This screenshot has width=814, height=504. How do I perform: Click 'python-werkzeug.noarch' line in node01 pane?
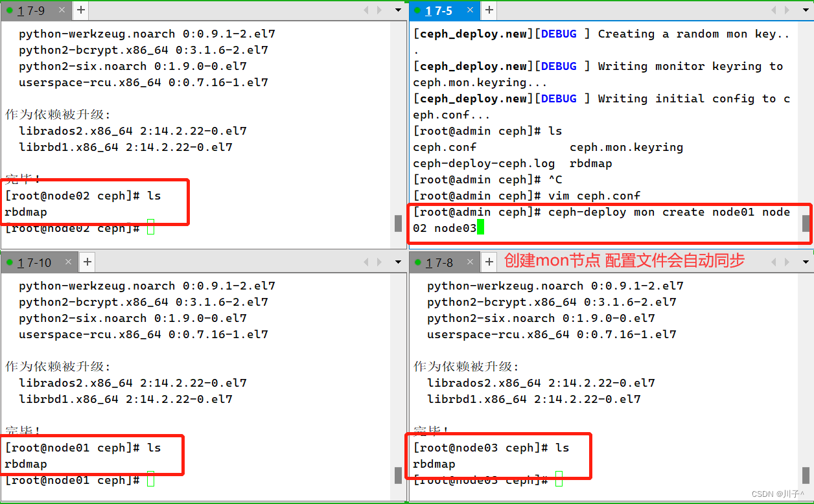tap(147, 286)
